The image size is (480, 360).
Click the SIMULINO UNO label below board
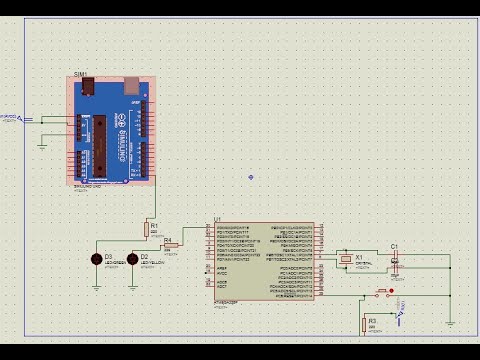(x=87, y=187)
